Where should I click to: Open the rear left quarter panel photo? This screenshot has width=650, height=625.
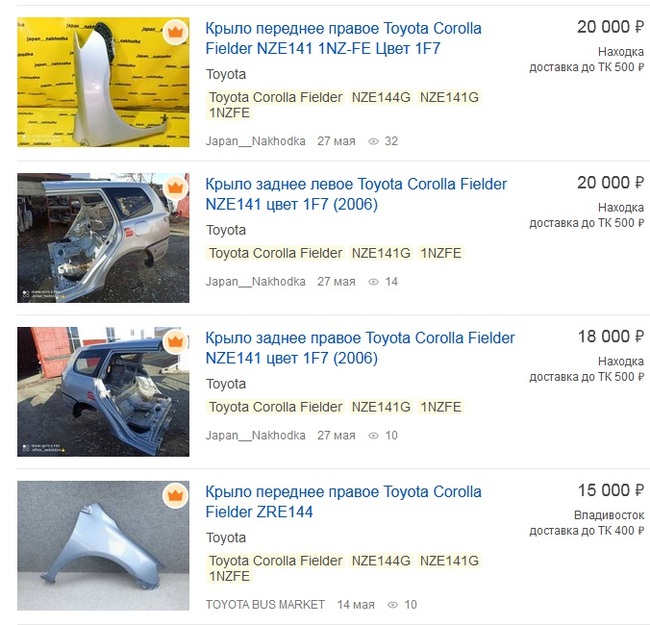pyautogui.click(x=103, y=238)
